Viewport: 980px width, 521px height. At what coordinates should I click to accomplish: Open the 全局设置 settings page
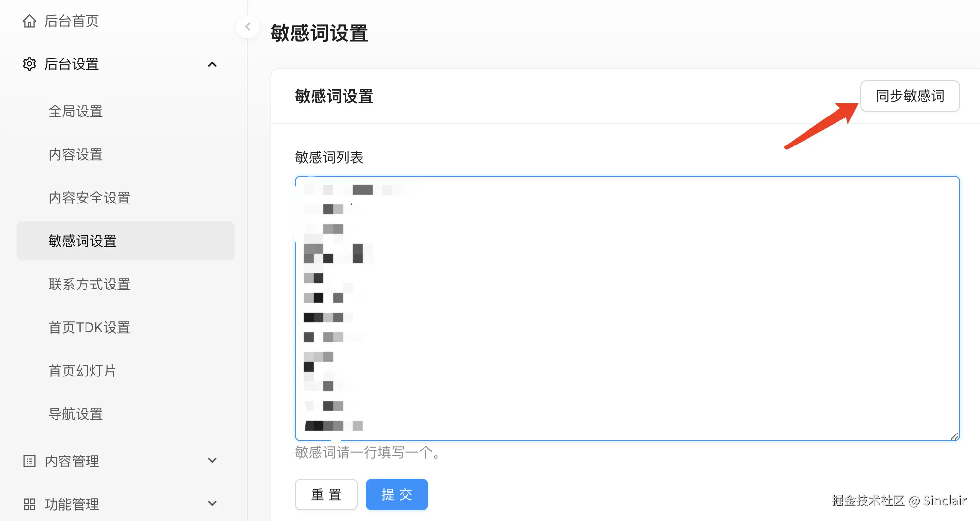(x=76, y=112)
